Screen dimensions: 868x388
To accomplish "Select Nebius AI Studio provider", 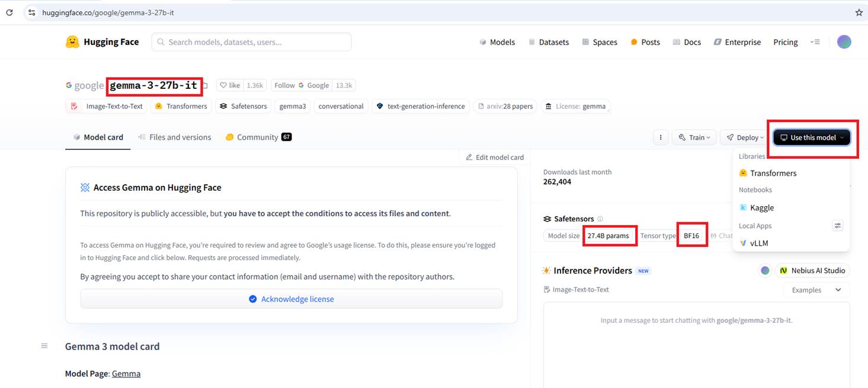I will pos(812,271).
